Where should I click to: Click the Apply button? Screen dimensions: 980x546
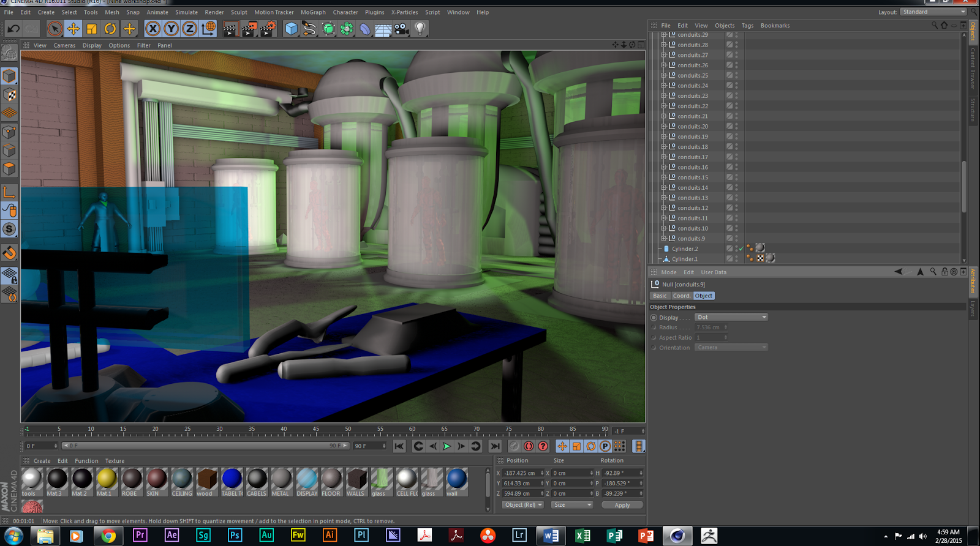point(622,505)
